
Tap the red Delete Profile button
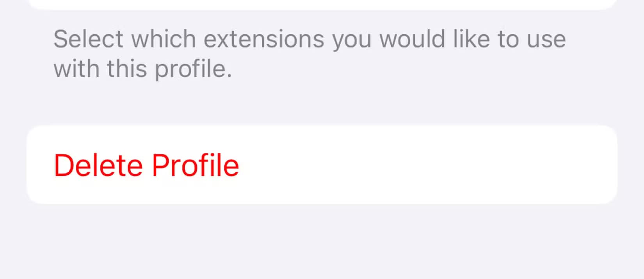[x=146, y=165]
